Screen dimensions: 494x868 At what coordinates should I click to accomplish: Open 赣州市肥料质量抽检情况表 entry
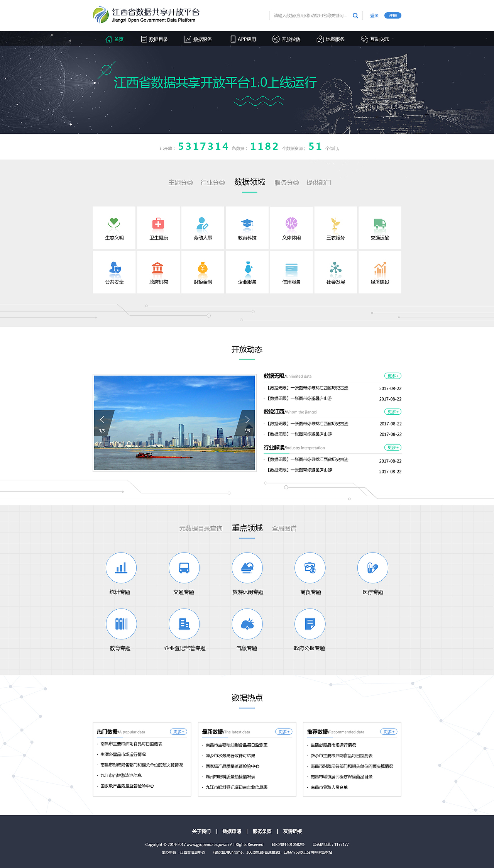pos(230,777)
